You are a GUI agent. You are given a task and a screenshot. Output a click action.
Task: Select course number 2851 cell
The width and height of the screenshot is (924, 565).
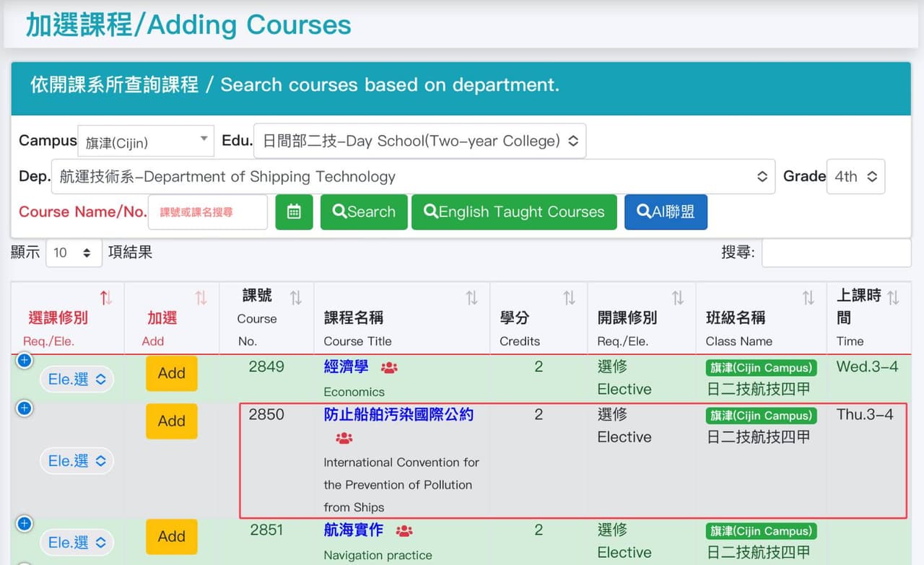tap(266, 530)
